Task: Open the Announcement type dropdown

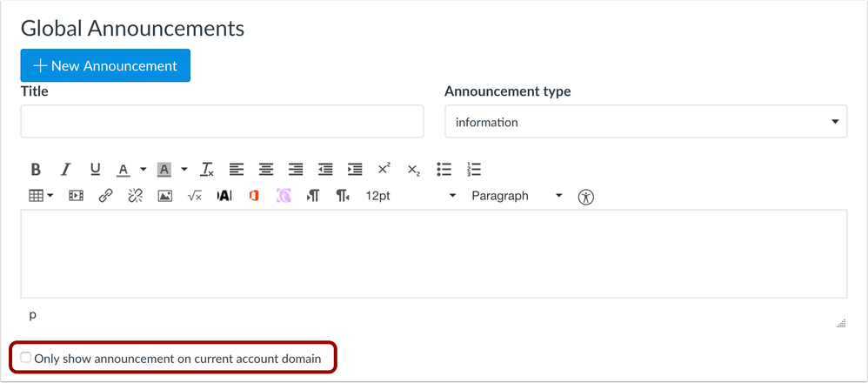Action: [x=645, y=123]
